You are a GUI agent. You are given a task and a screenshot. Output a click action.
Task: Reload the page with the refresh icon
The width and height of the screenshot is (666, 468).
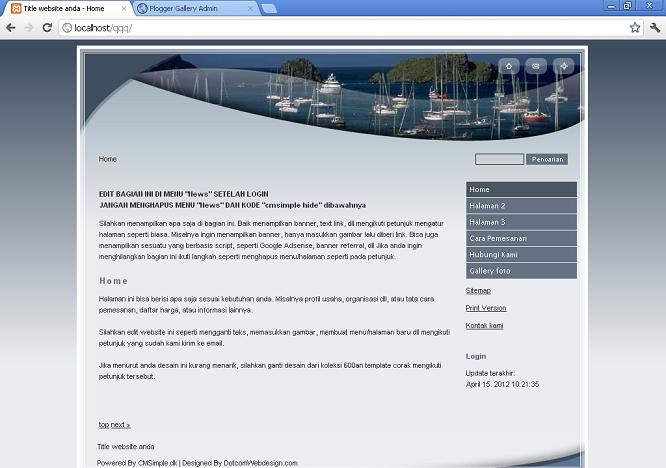[x=47, y=28]
